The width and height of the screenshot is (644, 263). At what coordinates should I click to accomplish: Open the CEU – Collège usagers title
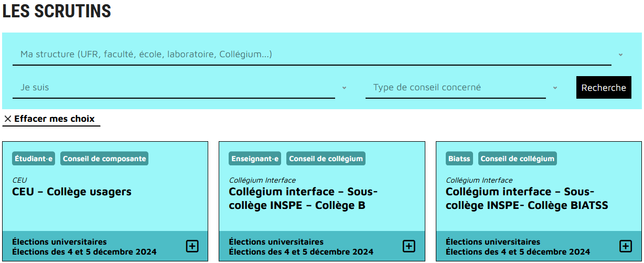pos(72,192)
